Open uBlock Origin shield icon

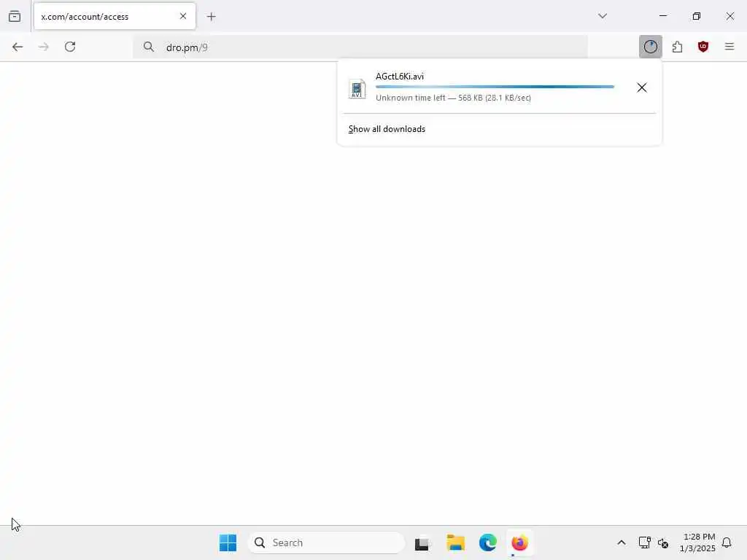point(703,47)
